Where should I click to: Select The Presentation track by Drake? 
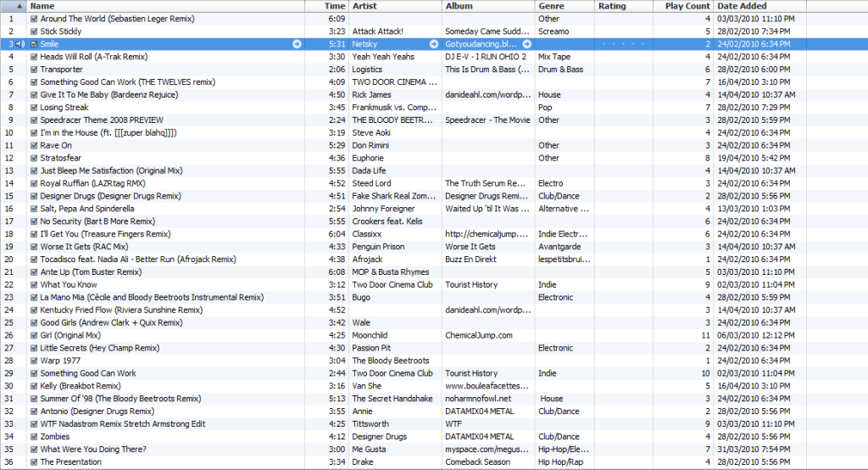coord(71,462)
